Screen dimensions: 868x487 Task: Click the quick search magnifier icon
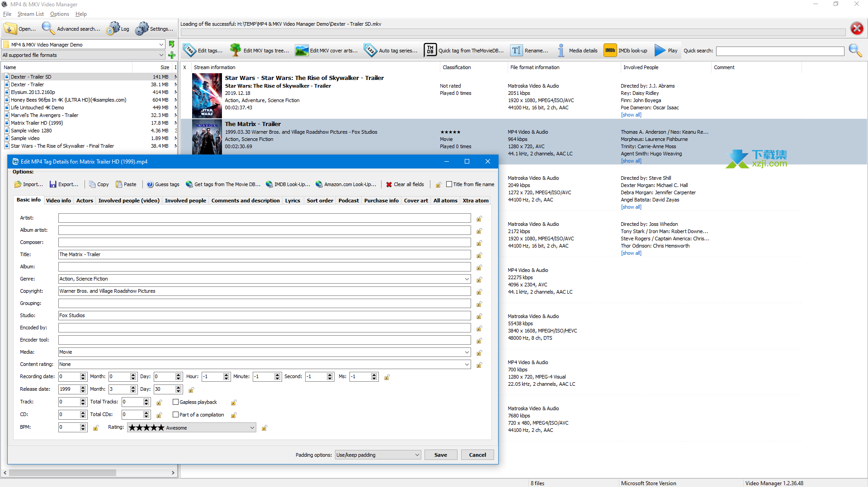point(855,51)
